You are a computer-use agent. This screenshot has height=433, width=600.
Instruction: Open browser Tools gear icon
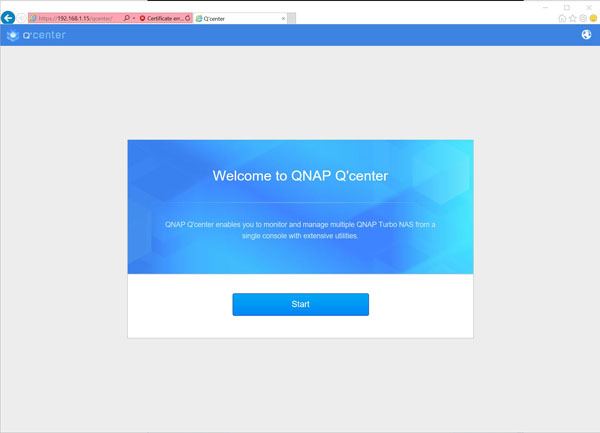[x=583, y=18]
